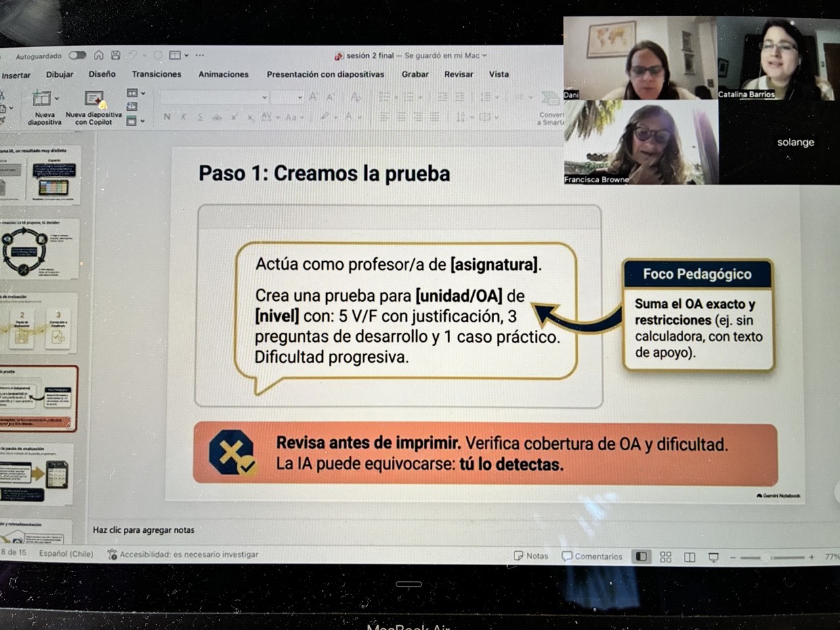Click the Accesibilidad status message

tap(183, 555)
